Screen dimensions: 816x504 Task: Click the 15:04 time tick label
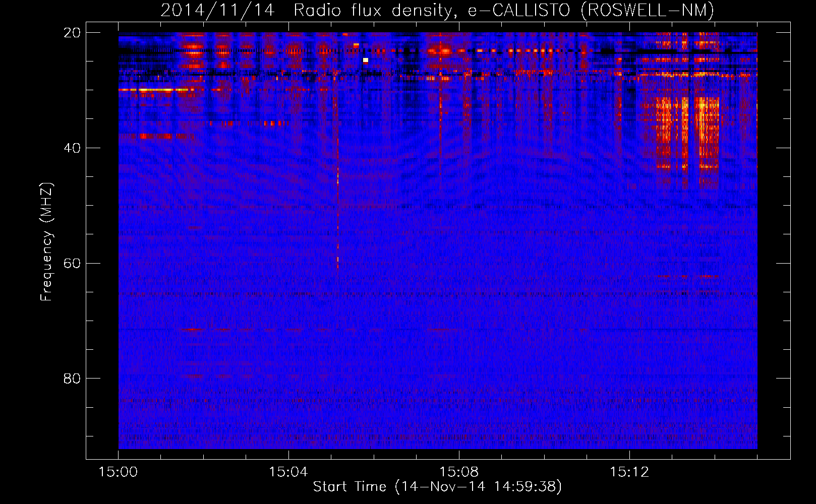click(x=288, y=472)
